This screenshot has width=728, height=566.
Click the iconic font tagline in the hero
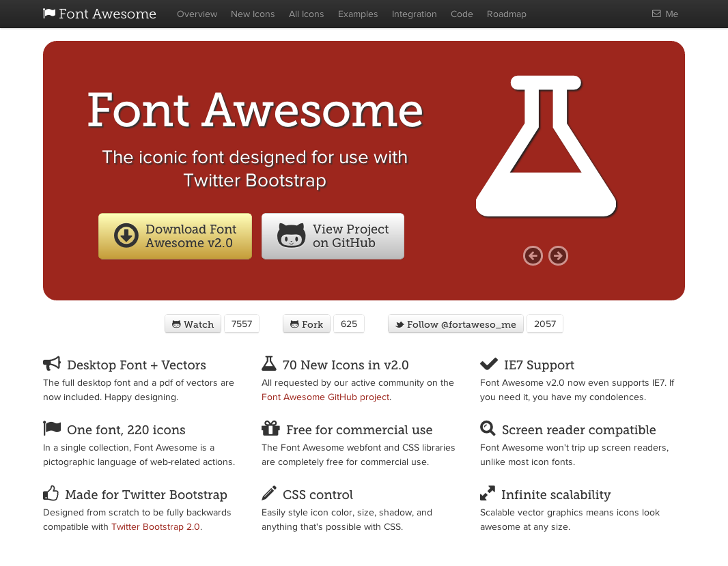[x=255, y=169]
